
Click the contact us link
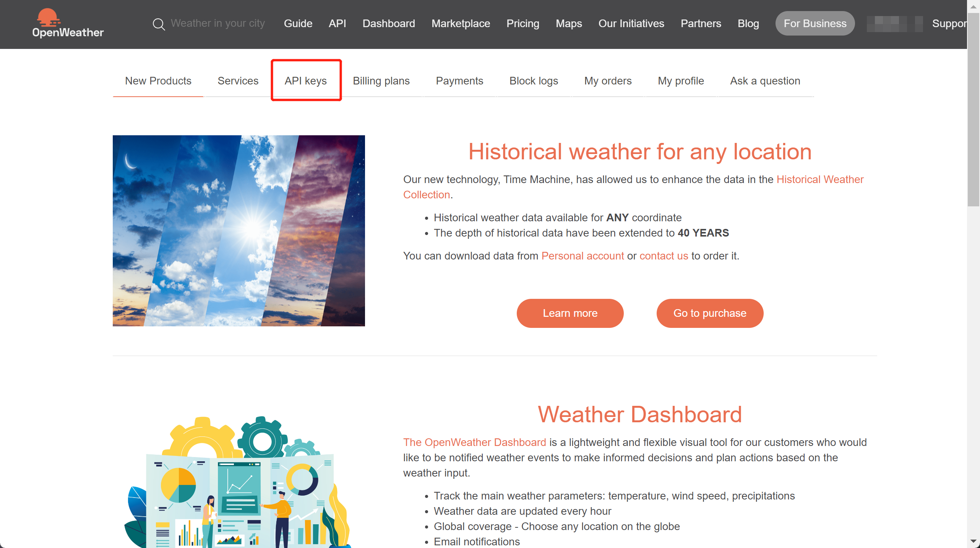664,256
